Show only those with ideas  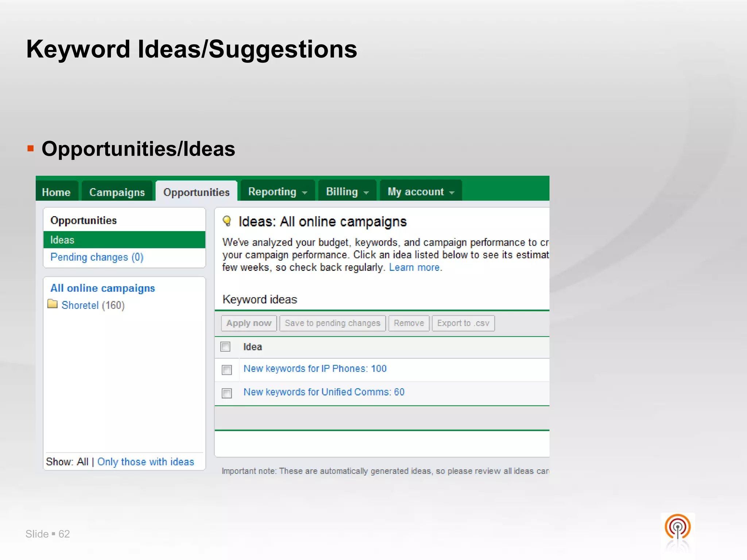point(146,462)
